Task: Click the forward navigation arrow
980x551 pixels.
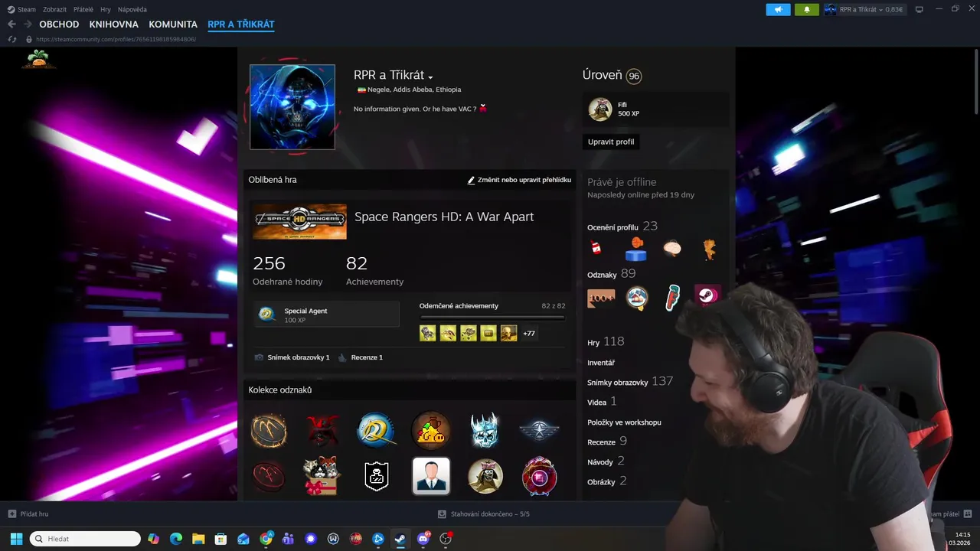Action: click(x=28, y=24)
